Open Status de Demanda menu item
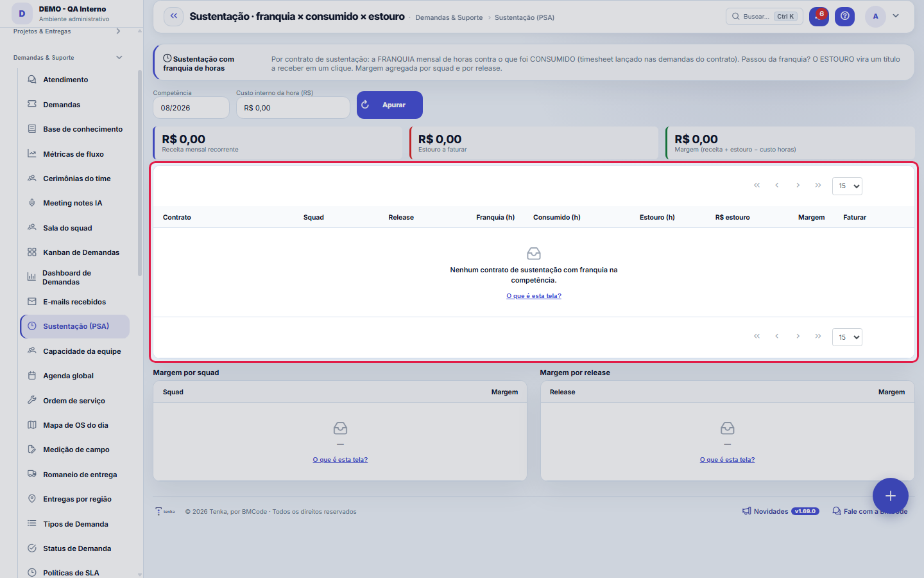Screen dimensions: 924x578 74,548
